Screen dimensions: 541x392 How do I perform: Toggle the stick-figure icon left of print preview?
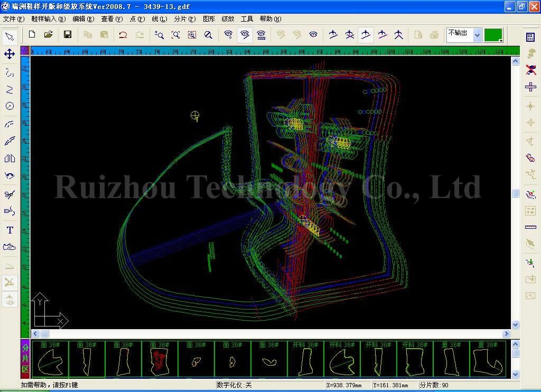coord(398,34)
